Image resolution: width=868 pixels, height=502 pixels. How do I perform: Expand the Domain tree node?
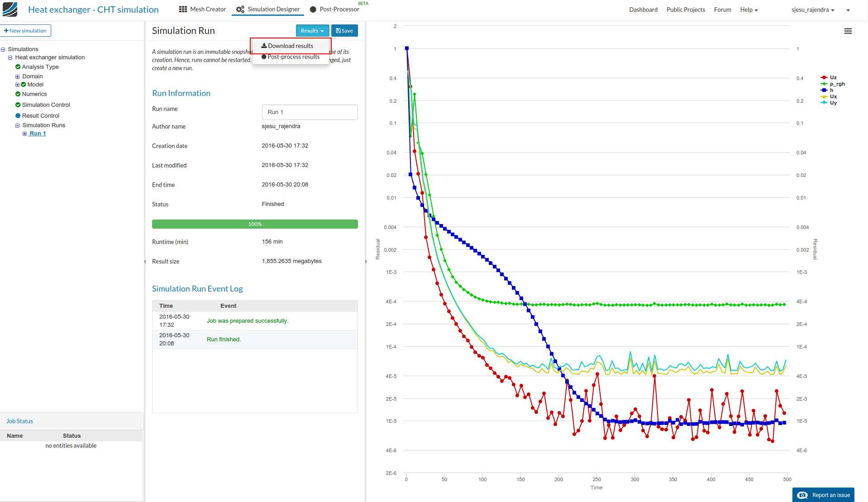pyautogui.click(x=18, y=76)
